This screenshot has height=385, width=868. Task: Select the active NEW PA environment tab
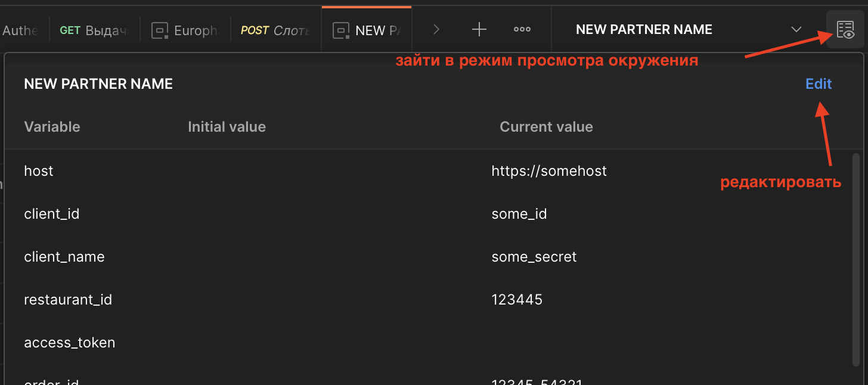367,30
